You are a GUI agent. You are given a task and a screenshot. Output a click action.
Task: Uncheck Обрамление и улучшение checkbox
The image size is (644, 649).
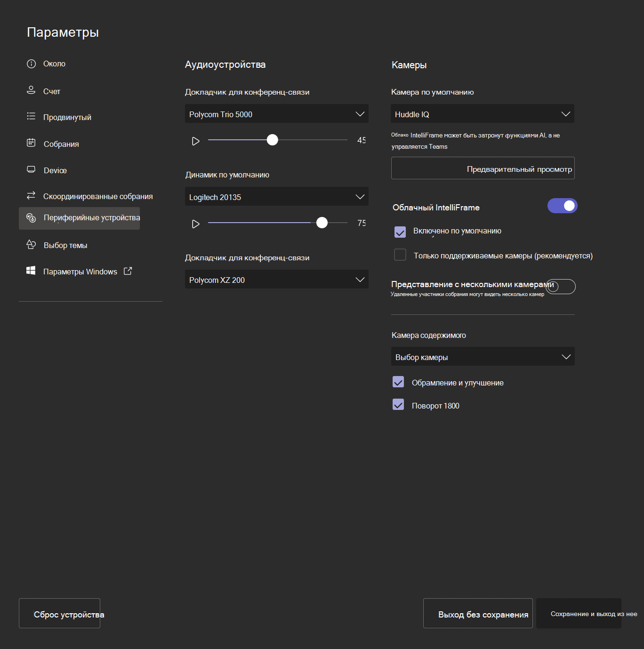pyautogui.click(x=398, y=382)
